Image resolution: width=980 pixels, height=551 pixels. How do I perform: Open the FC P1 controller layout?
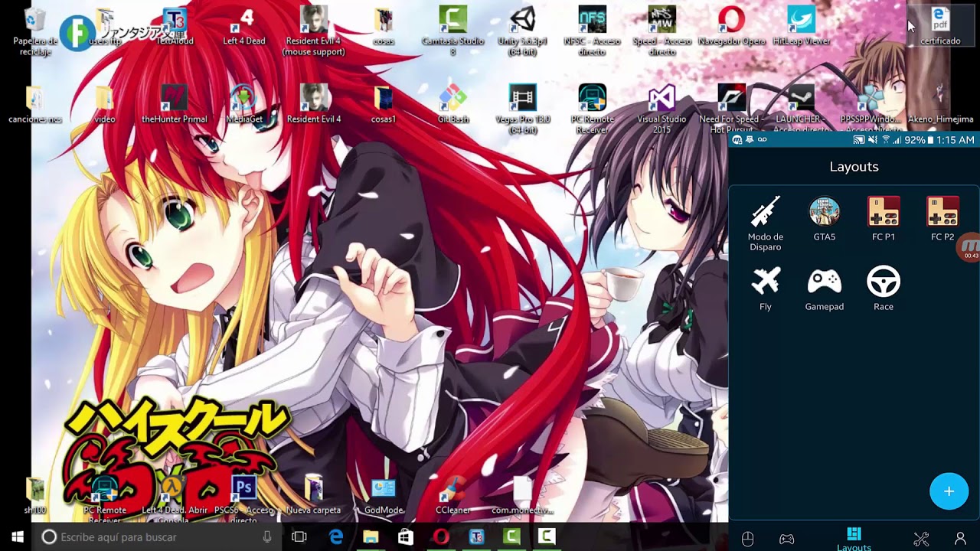[x=884, y=219]
